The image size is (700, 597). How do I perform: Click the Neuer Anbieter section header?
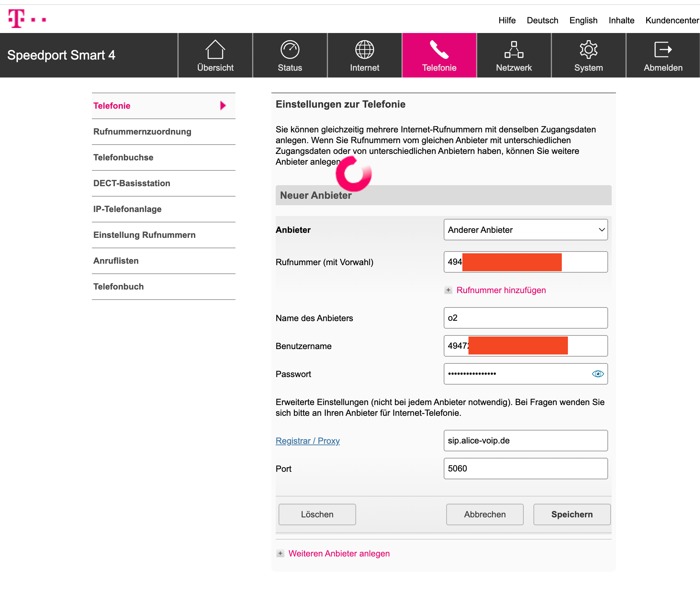443,195
